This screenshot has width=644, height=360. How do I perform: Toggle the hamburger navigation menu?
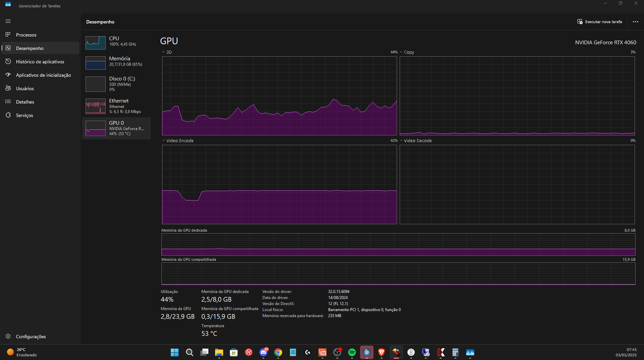pyautogui.click(x=8, y=21)
